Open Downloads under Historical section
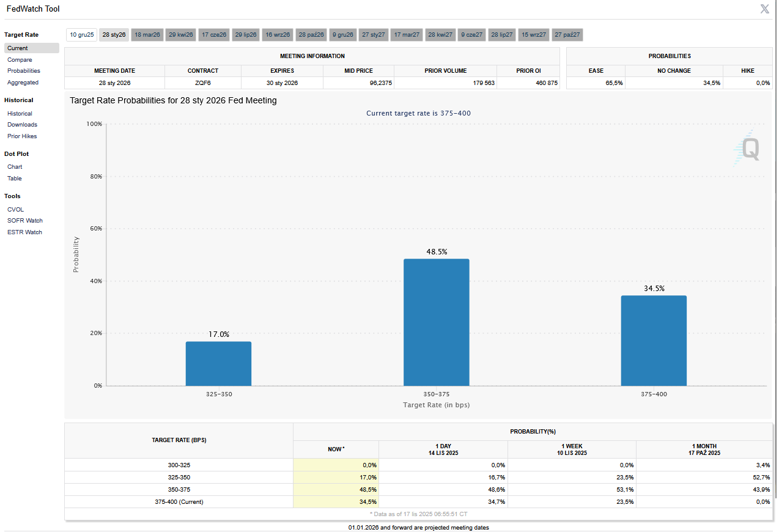This screenshot has width=779, height=532. pyautogui.click(x=22, y=125)
